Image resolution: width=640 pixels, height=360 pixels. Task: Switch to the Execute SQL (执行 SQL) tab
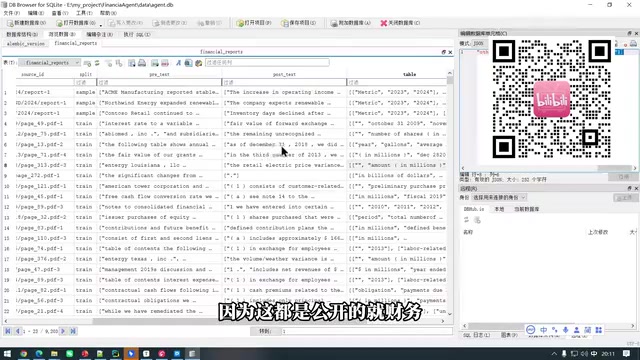(x=137, y=34)
